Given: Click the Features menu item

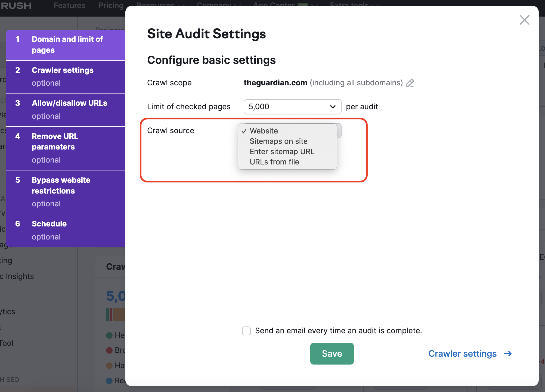Looking at the screenshot, I should coord(69,6).
